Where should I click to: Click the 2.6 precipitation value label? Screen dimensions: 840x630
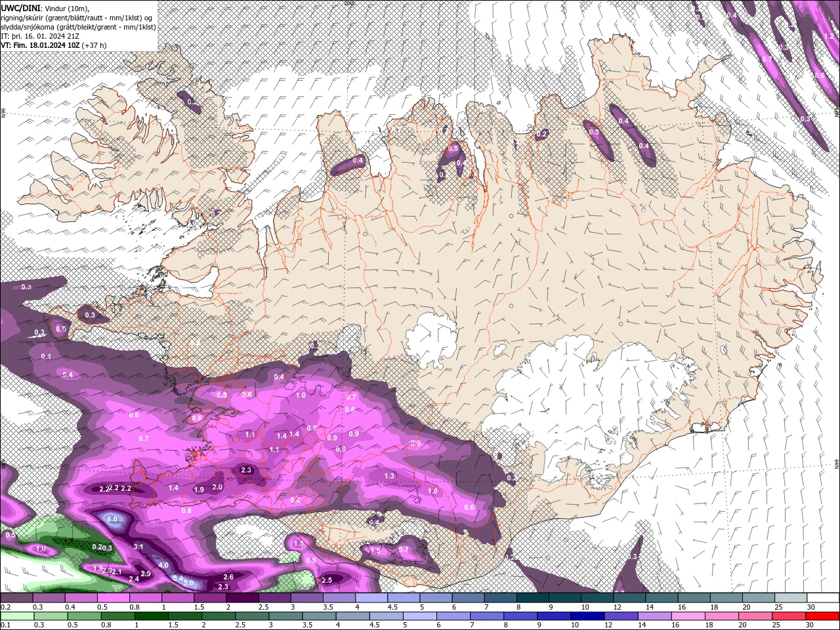tap(228, 577)
